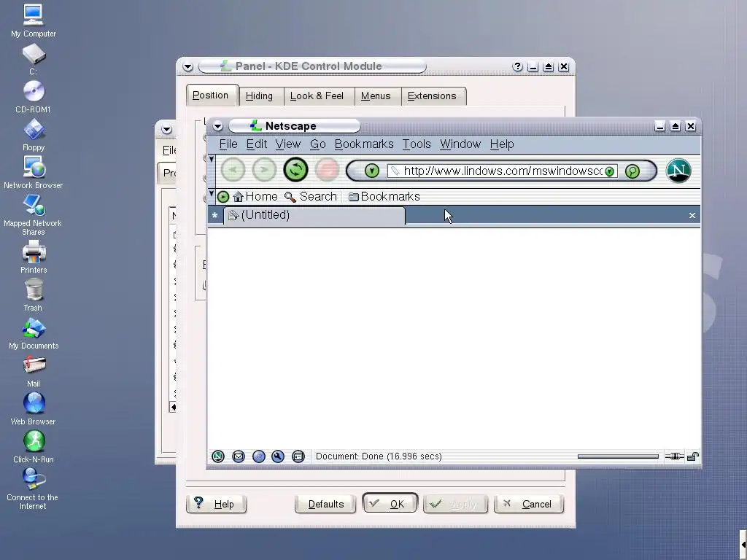The image size is (747, 560).
Task: Expand URL history with the arrow inside the location field
Action: (x=609, y=171)
